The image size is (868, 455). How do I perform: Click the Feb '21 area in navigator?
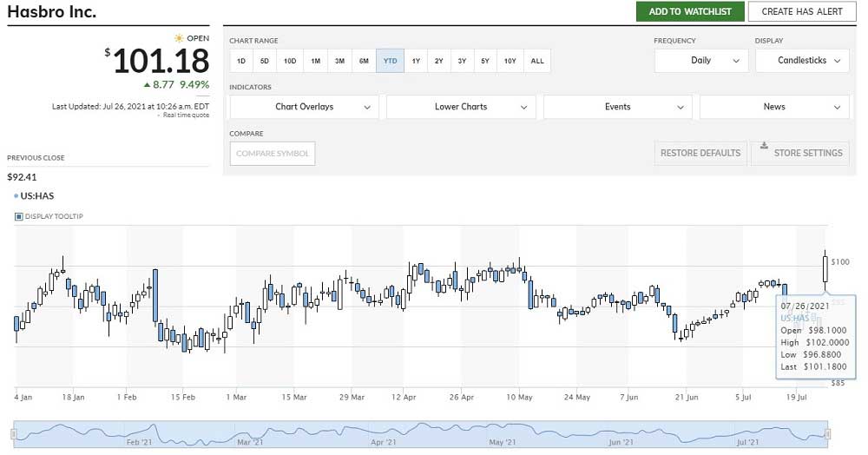pyautogui.click(x=139, y=442)
